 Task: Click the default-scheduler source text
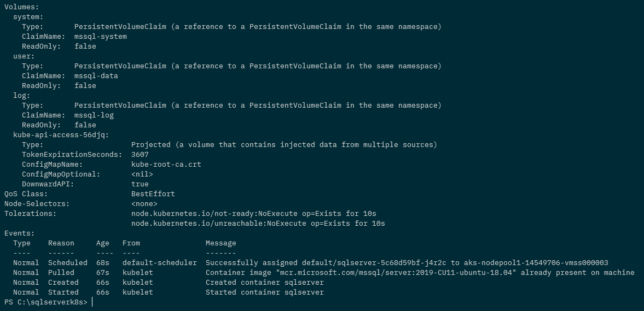159,263
